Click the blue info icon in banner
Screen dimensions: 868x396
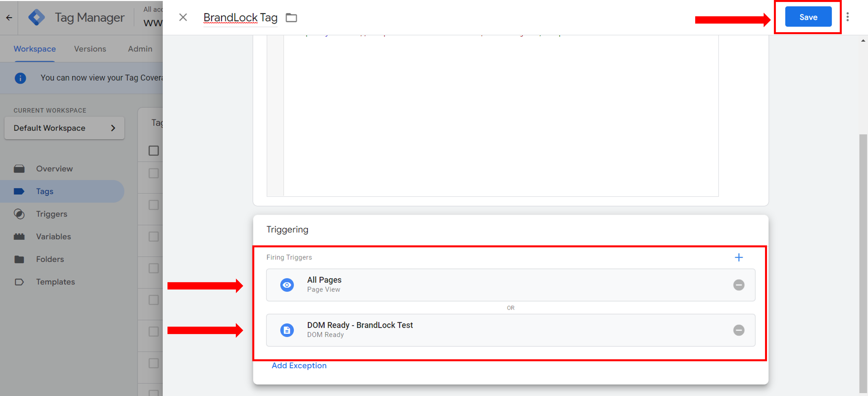20,78
